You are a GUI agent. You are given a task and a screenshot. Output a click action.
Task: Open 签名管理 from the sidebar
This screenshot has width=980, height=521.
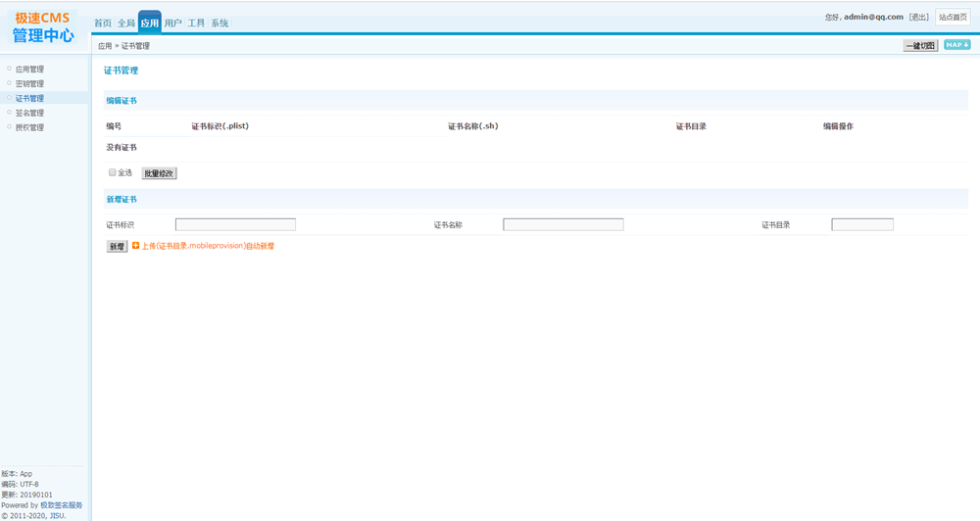(x=29, y=114)
